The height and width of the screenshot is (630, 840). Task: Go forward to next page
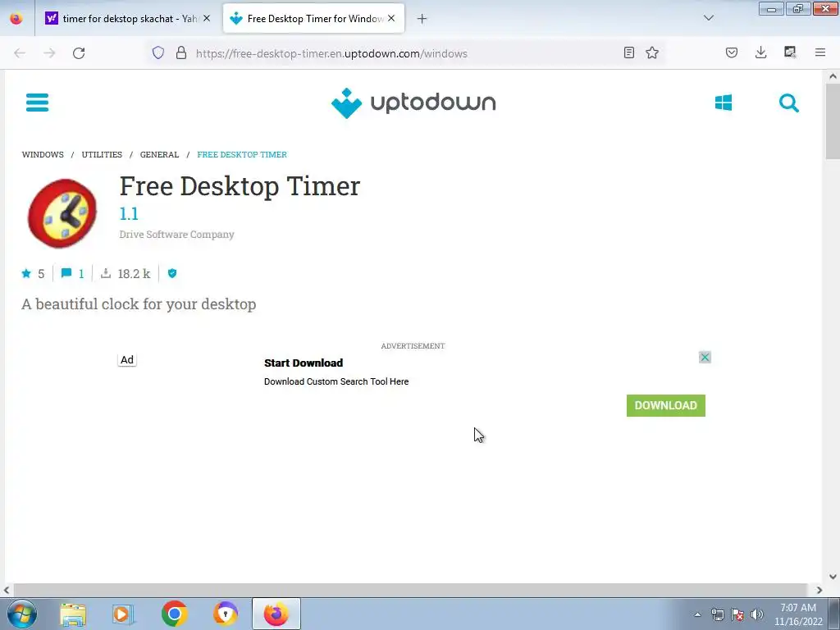coord(49,53)
